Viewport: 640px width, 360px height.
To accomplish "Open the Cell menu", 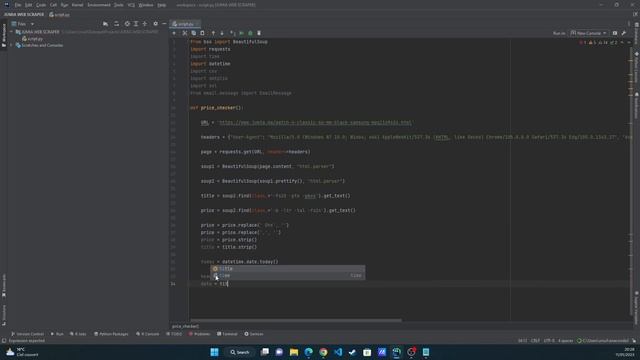I will [53, 5].
